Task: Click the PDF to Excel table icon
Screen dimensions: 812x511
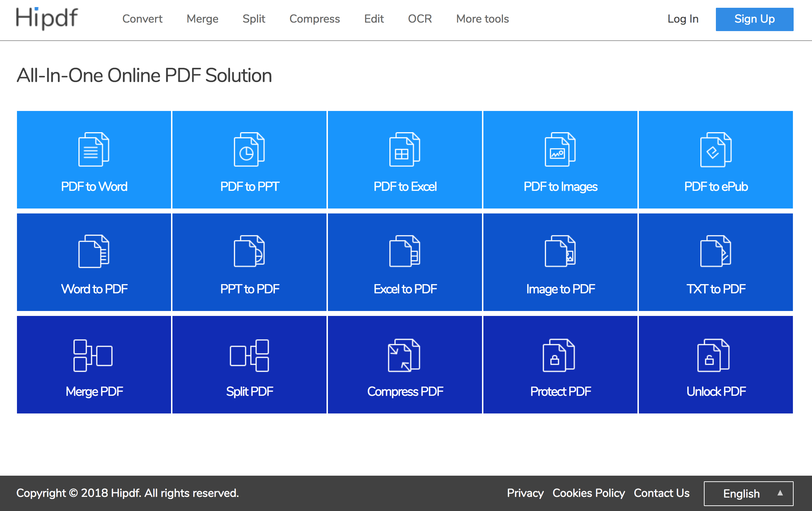Action: [x=405, y=149]
